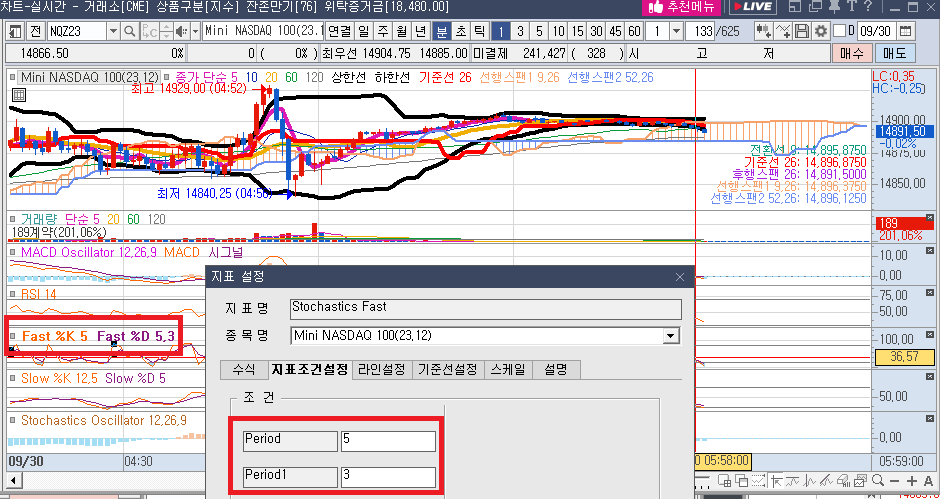Viewport: 940px width, 499px height.
Task: Click the T font size icon
Action: click(x=852, y=7)
